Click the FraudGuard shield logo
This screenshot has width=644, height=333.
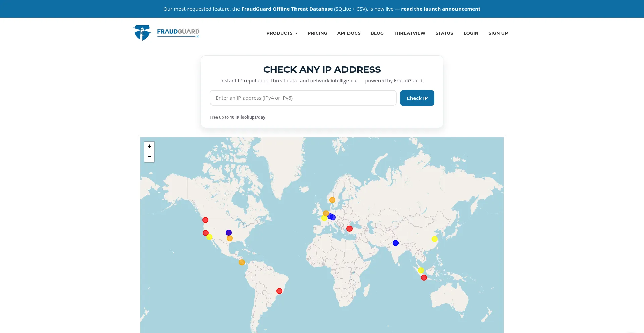[142, 32]
